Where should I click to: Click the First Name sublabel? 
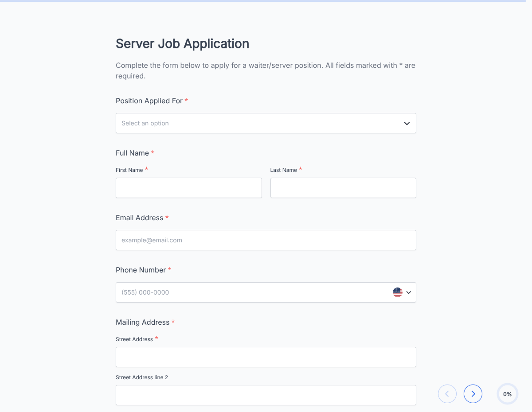pos(129,170)
